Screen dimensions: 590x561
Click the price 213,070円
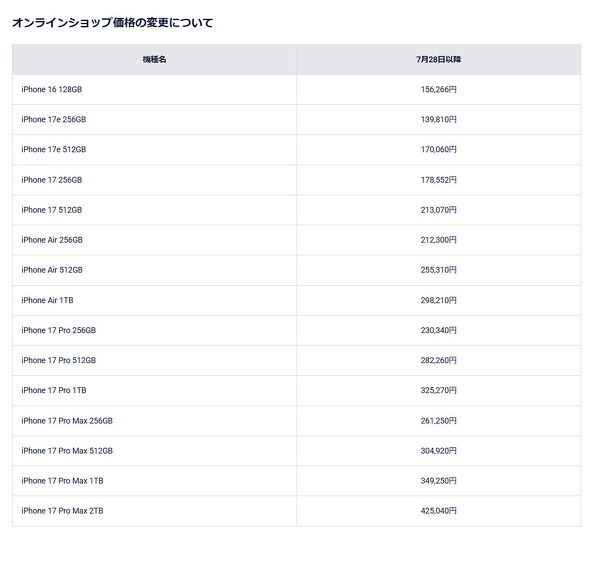[x=438, y=210]
